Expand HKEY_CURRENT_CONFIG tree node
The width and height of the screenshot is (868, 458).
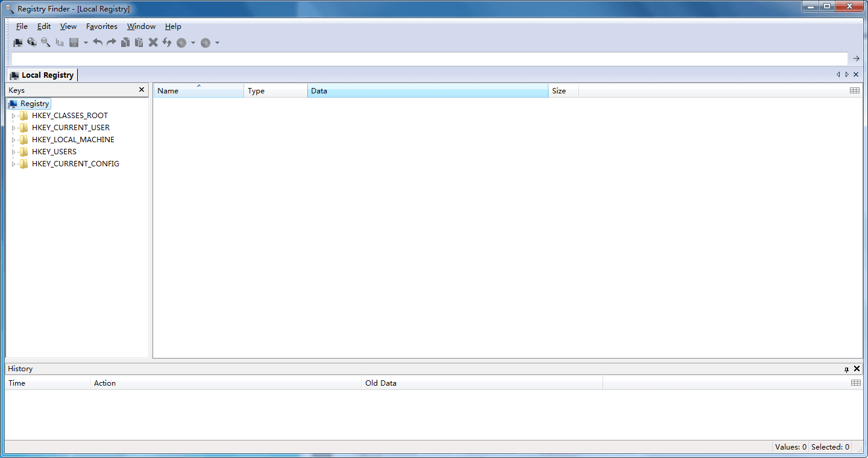(13, 164)
